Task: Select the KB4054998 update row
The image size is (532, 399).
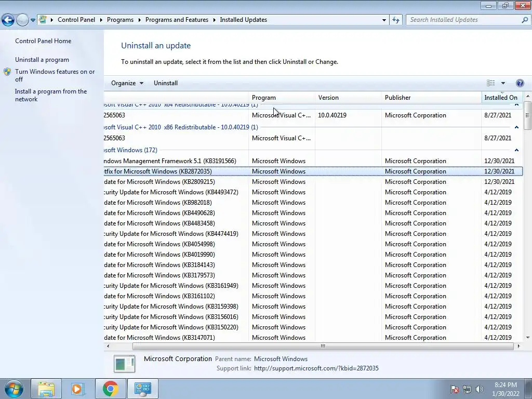Action: tap(313, 244)
